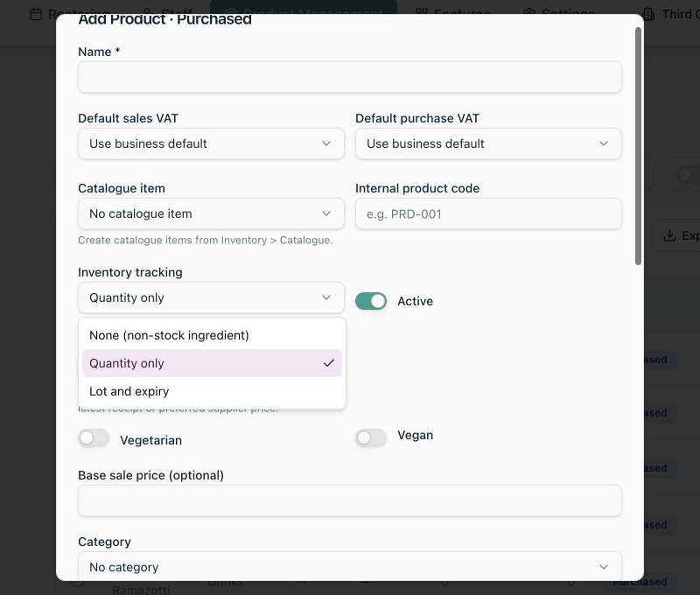Image resolution: width=700 pixels, height=595 pixels.
Task: Open the Catalogue item dropdown
Action: point(211,213)
